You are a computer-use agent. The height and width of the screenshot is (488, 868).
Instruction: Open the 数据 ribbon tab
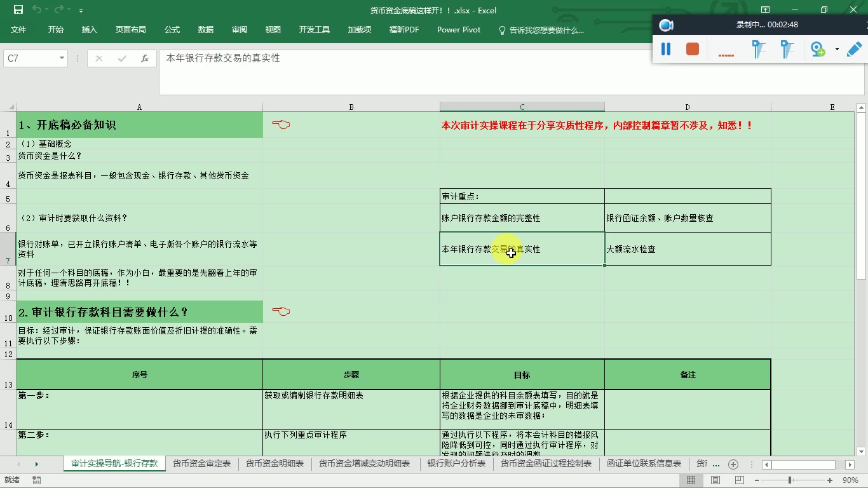click(x=206, y=30)
